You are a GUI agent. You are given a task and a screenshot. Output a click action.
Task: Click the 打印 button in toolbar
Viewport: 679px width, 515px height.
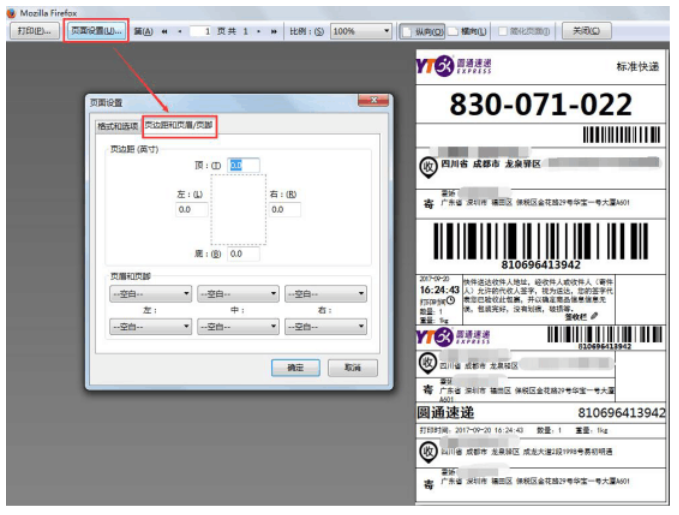pyautogui.click(x=36, y=31)
